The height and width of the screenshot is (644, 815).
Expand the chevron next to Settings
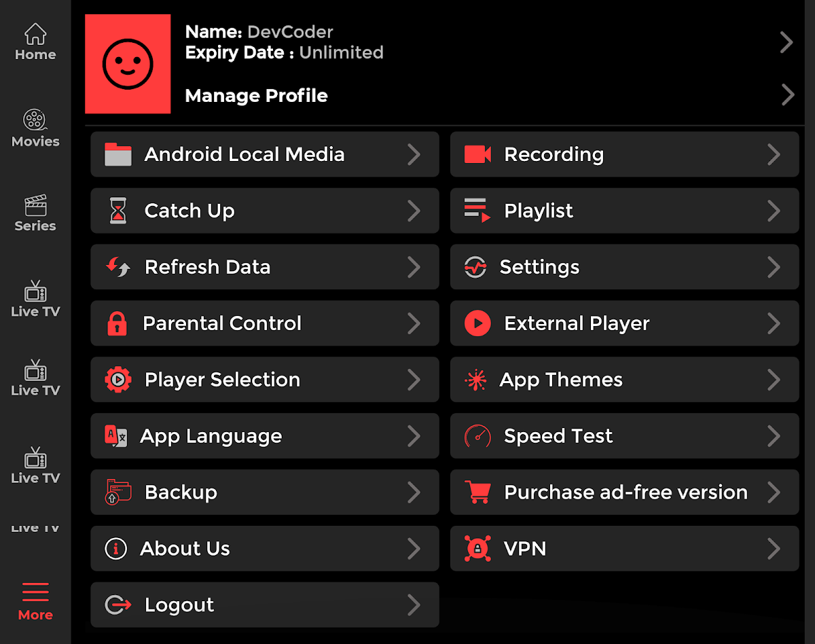point(774,267)
